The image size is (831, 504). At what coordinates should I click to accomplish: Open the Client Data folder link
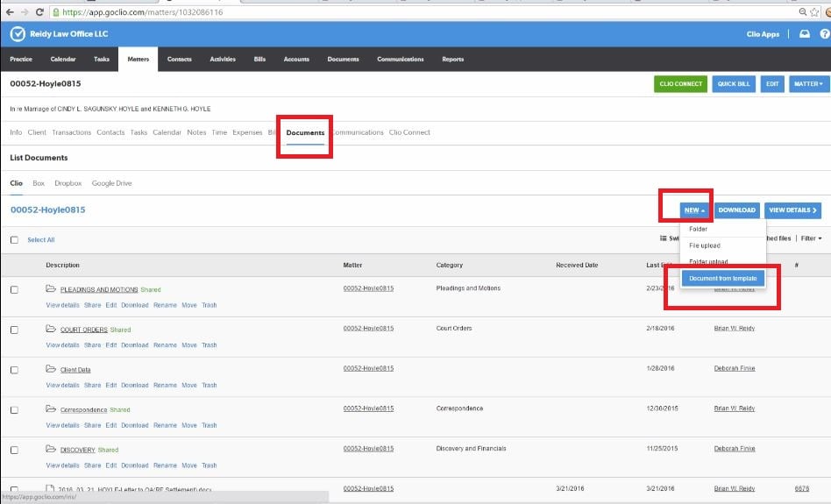tap(75, 370)
